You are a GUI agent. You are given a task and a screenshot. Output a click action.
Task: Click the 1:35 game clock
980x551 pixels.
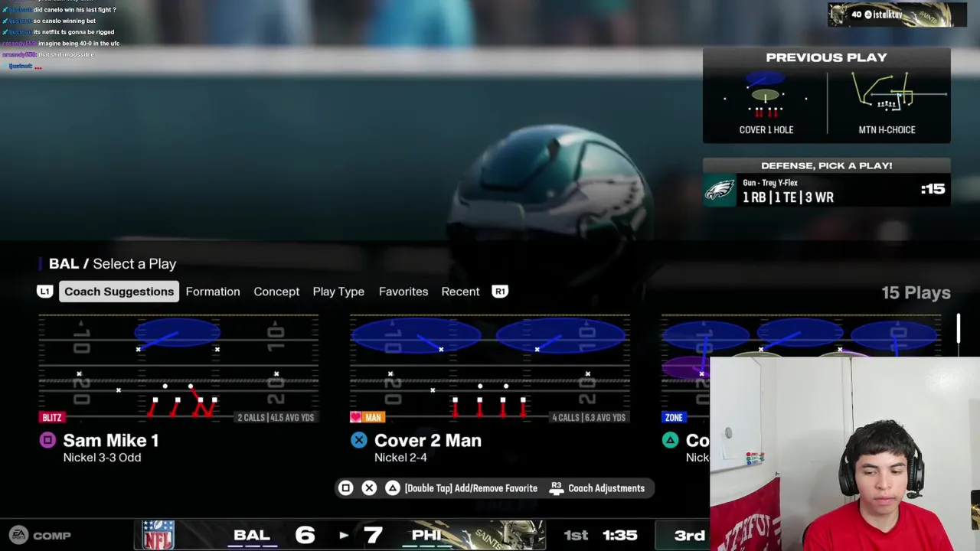pos(619,536)
